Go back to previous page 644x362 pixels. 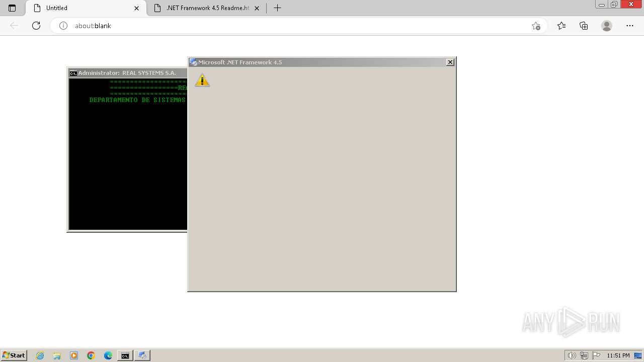tap(14, 26)
